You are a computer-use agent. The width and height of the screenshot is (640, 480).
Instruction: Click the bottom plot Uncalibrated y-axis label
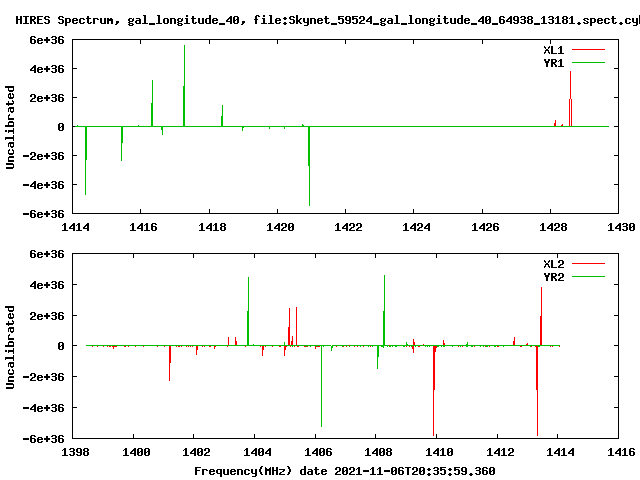coord(10,347)
